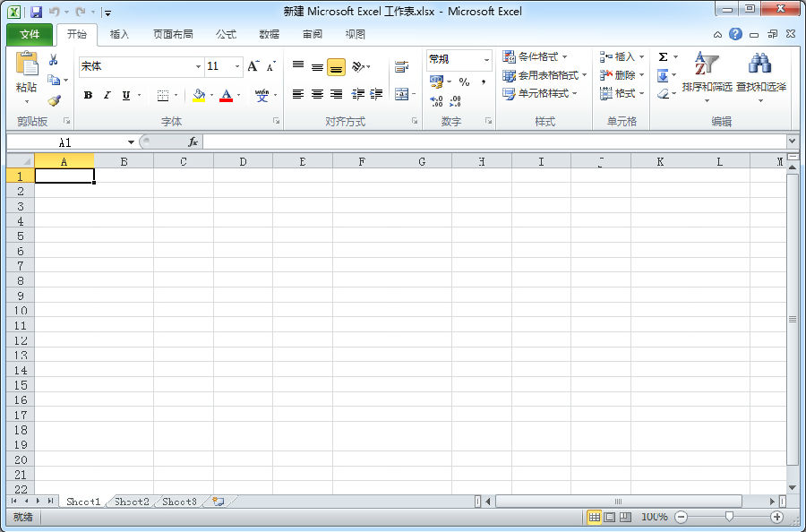
Task: Open the font name dropdown
Action: click(x=199, y=66)
